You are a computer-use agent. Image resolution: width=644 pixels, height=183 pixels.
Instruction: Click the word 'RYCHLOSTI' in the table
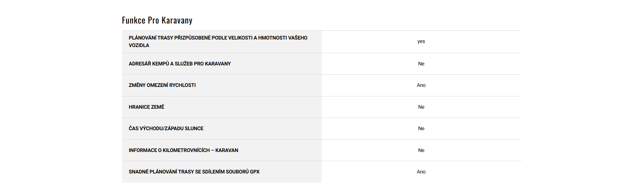pyautogui.click(x=182, y=85)
